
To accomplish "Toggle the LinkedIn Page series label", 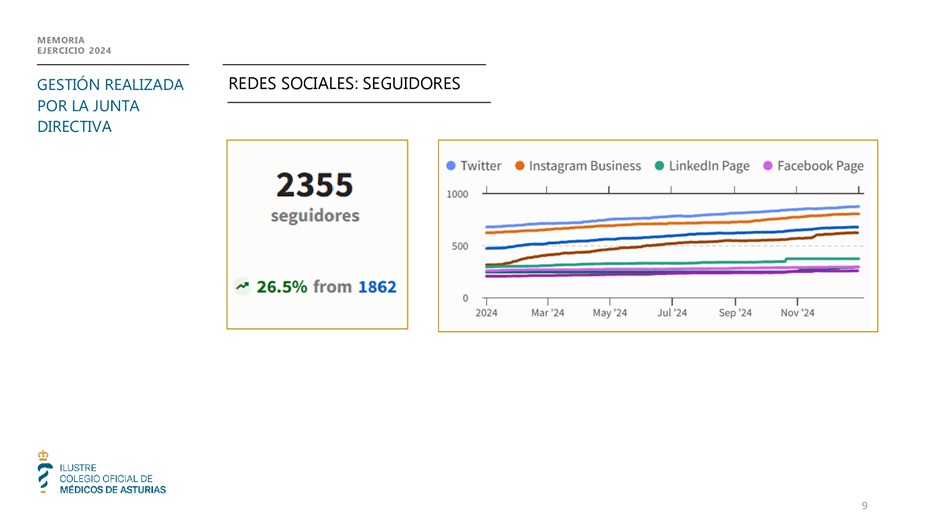I will (x=709, y=166).
